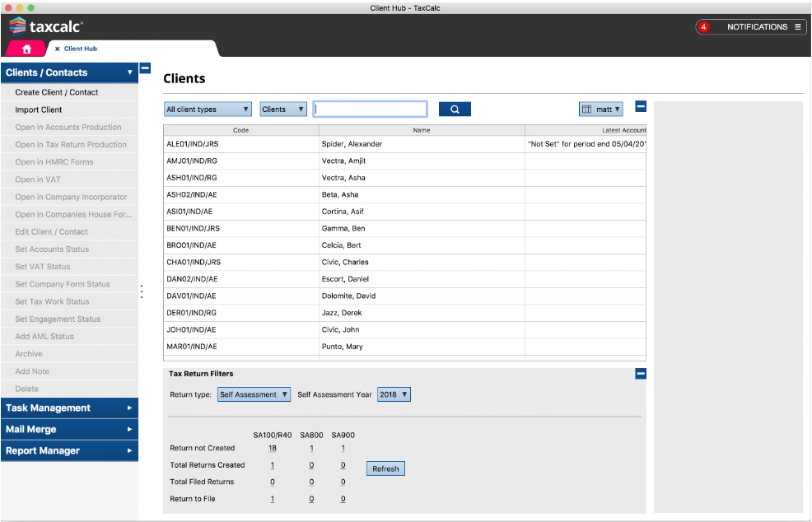Click the red Home tab icon
Viewport: 812px width, 522px height.
26,49
